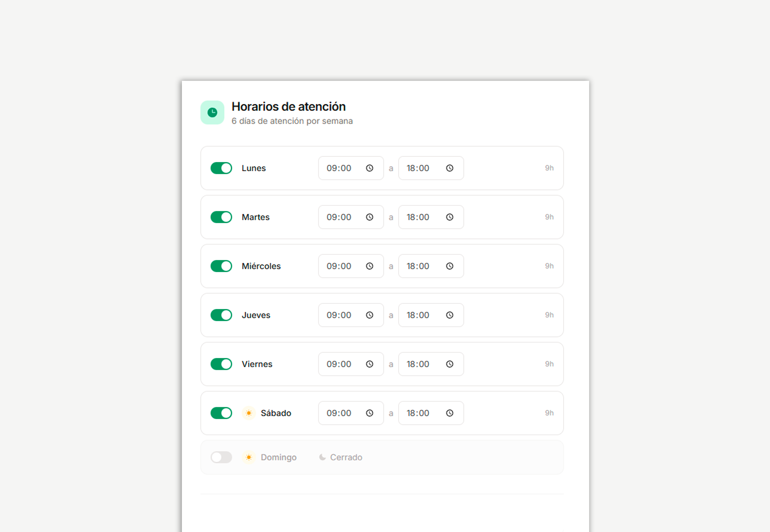
Task: Enable the Domingo toggle
Action: pos(222,457)
